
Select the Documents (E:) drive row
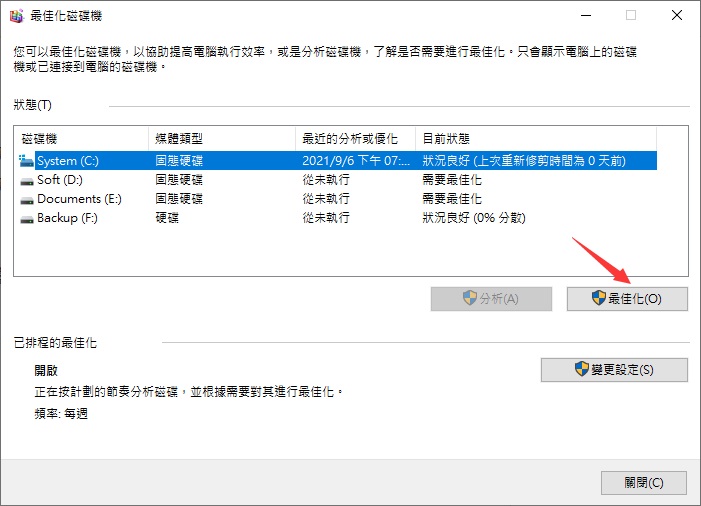(x=338, y=199)
